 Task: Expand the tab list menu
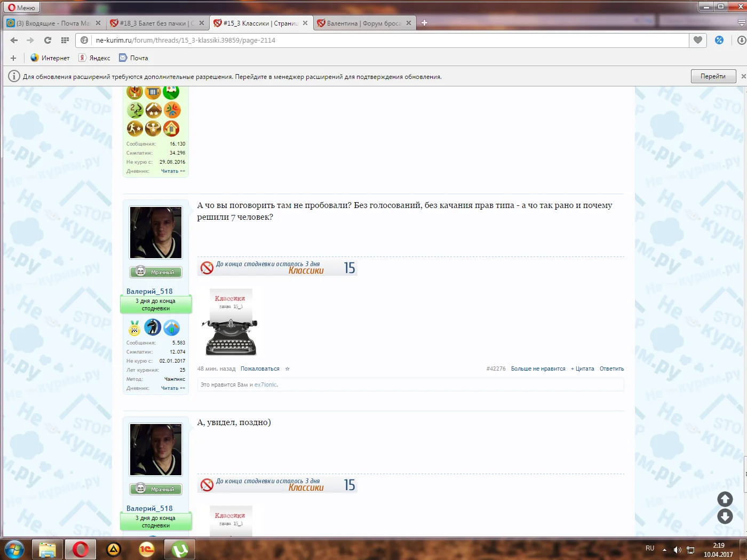tap(741, 23)
